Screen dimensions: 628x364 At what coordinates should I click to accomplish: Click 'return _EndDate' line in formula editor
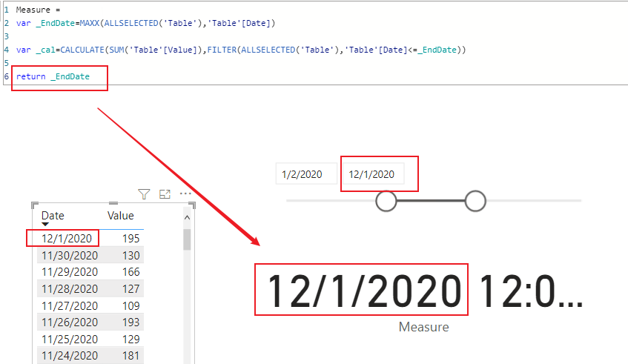point(53,76)
